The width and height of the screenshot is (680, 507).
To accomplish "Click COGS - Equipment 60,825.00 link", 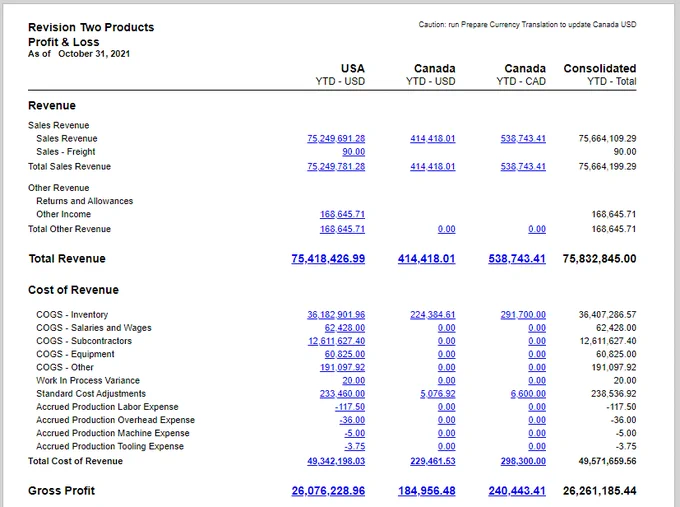I will [345, 354].
